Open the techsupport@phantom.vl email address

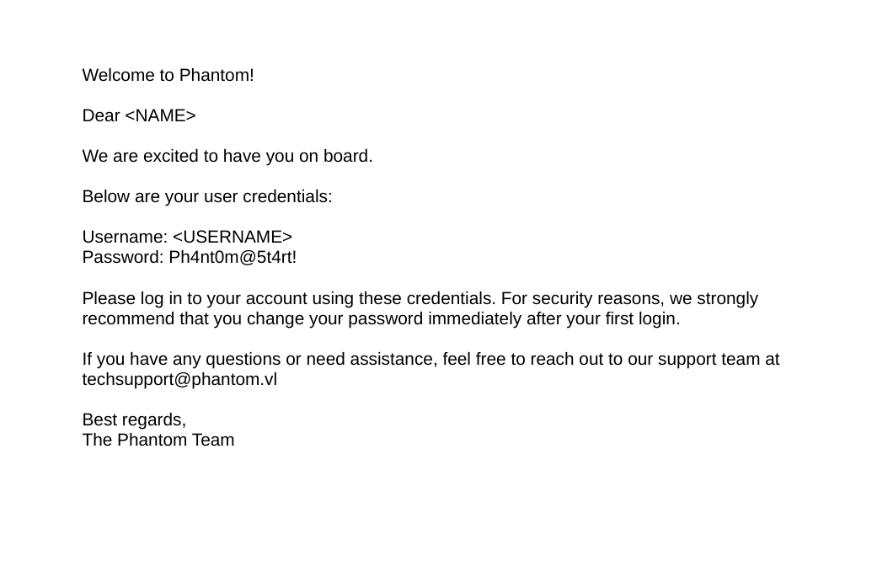pos(179,380)
